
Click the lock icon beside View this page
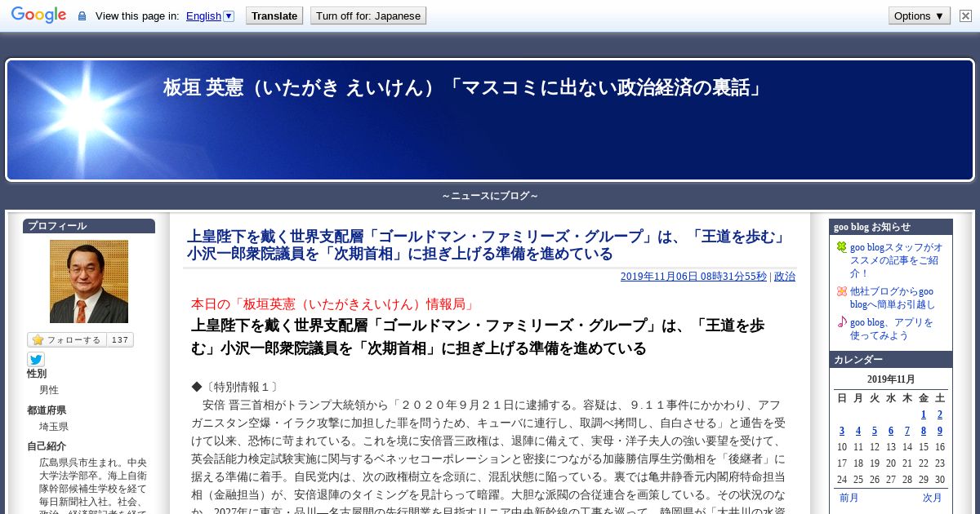coord(82,16)
